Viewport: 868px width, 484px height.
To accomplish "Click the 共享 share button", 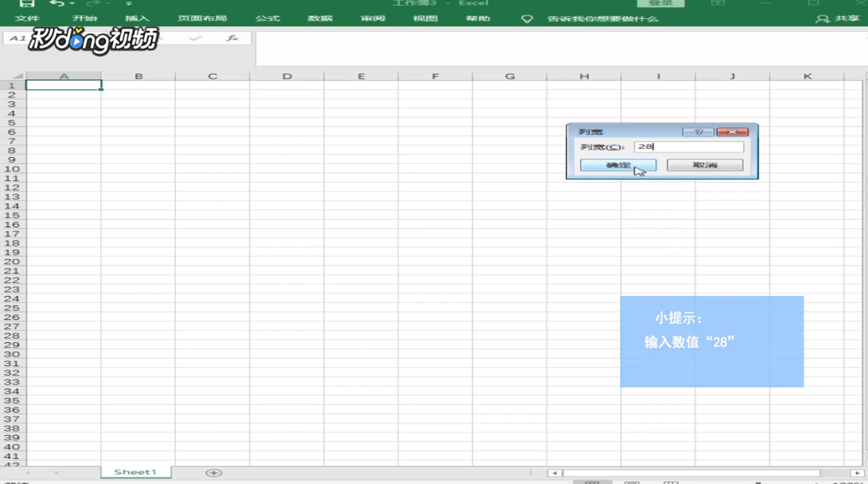I will point(839,19).
